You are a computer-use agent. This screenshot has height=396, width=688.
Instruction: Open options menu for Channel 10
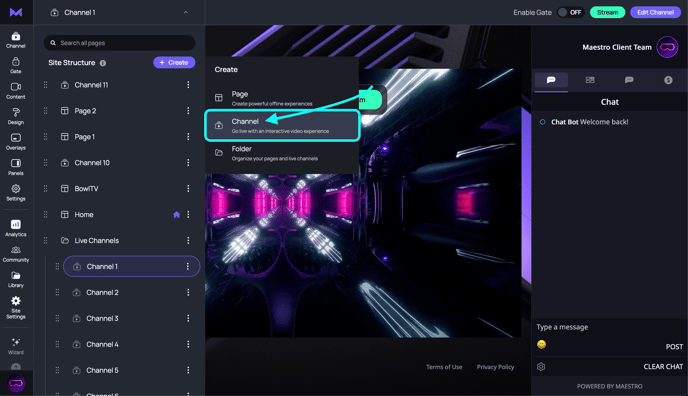click(188, 162)
